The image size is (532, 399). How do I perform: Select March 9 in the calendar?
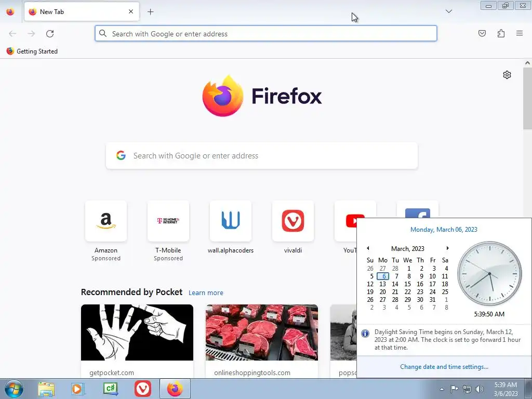click(x=421, y=276)
